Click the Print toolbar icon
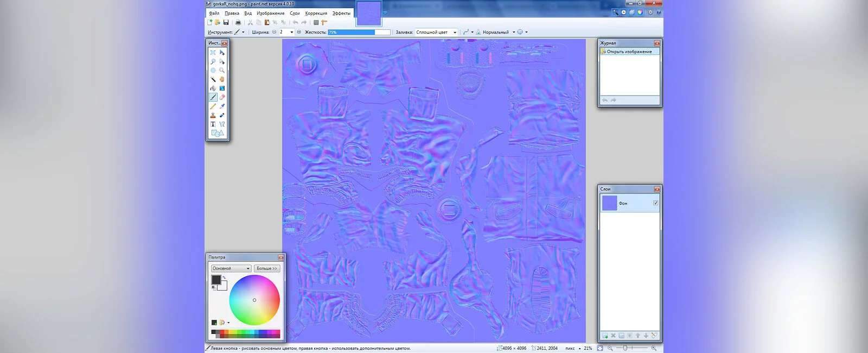 tap(238, 22)
